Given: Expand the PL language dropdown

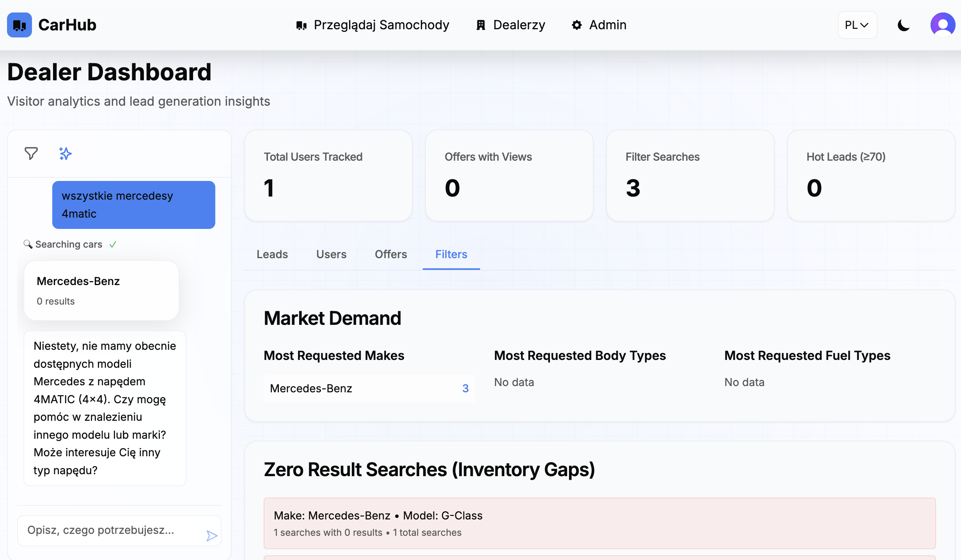Looking at the screenshot, I should [857, 25].
